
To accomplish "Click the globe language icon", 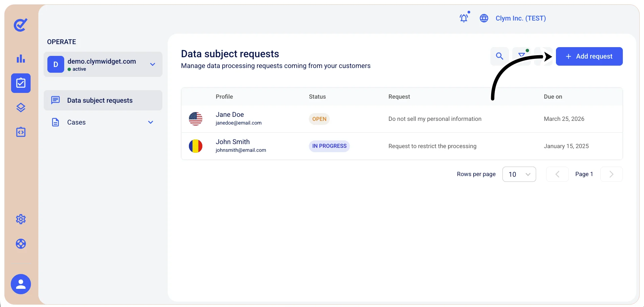I will click(x=484, y=18).
